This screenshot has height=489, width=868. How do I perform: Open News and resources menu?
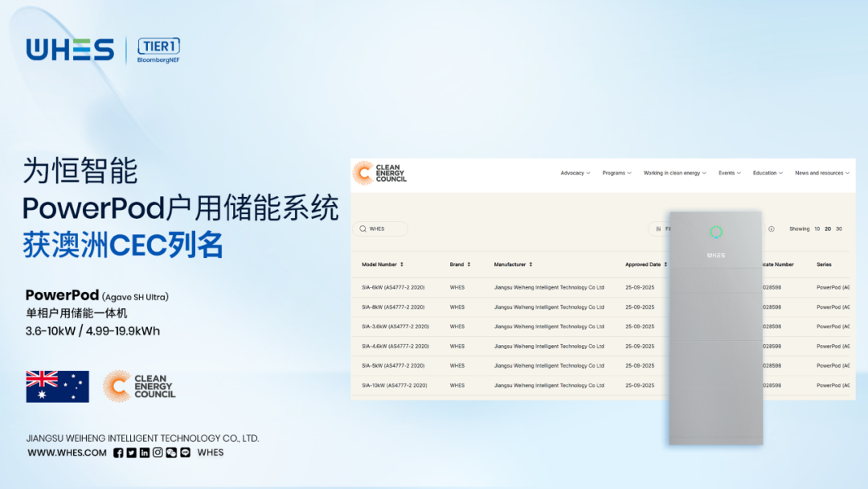coord(822,173)
